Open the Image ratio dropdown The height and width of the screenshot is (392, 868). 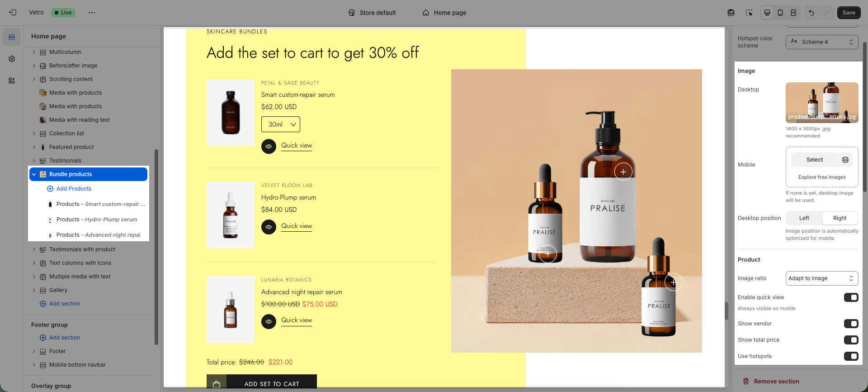tap(822, 278)
